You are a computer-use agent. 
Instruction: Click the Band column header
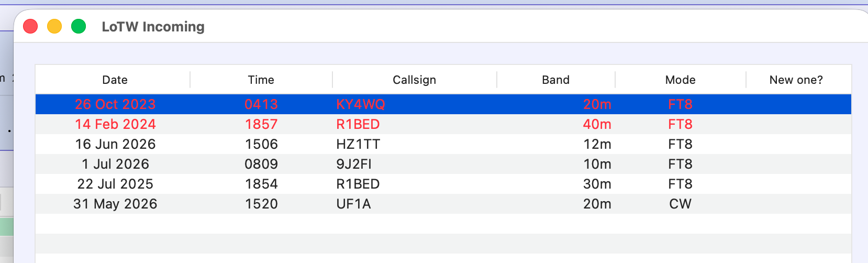tap(555, 80)
